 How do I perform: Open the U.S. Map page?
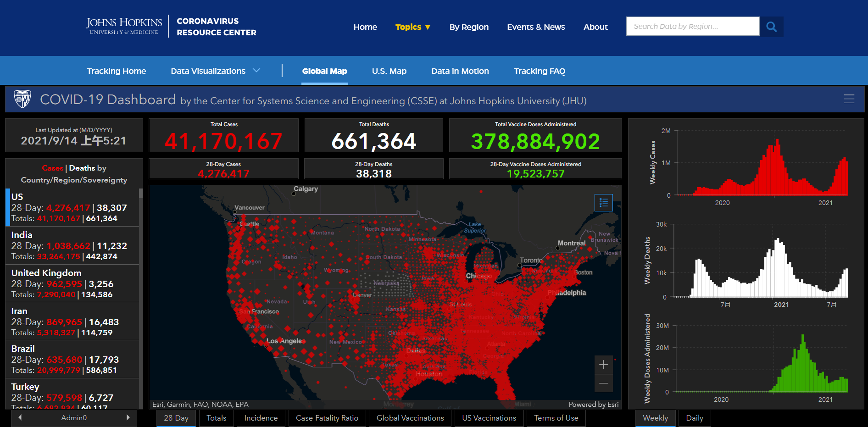(389, 71)
